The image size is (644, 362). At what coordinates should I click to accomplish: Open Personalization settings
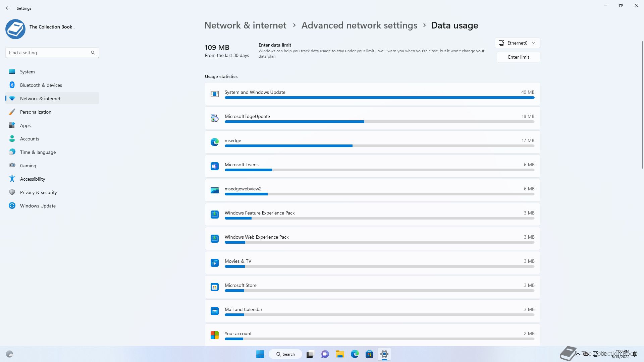pyautogui.click(x=52, y=112)
